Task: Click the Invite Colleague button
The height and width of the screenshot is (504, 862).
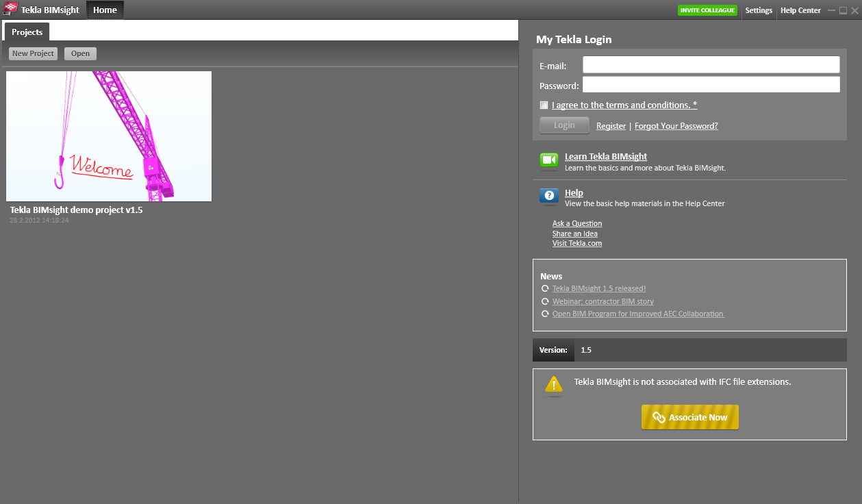Action: click(707, 10)
